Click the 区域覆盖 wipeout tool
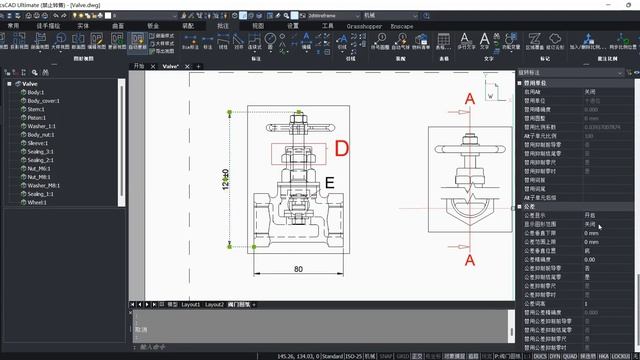This screenshot has height=360, width=640. 534,41
